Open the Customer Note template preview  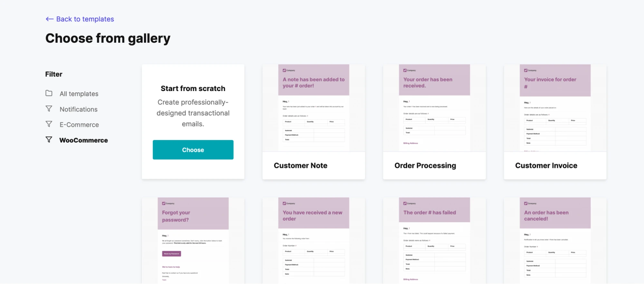[313, 108]
